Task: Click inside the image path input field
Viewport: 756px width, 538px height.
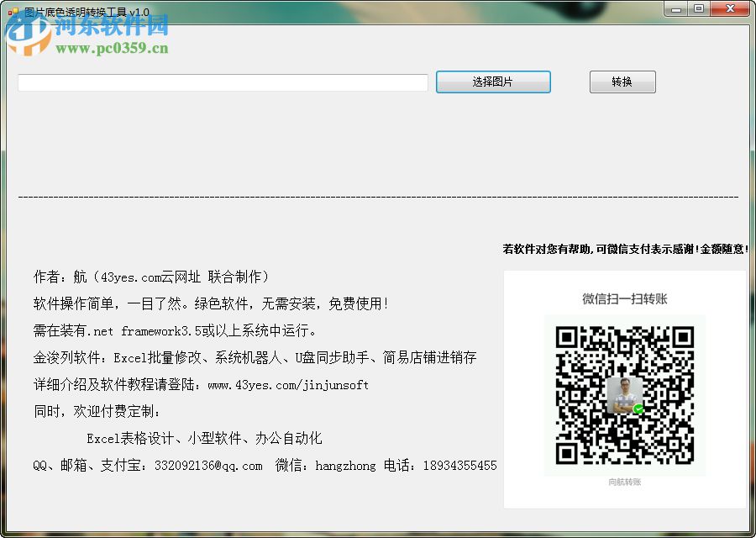Action: (223, 82)
